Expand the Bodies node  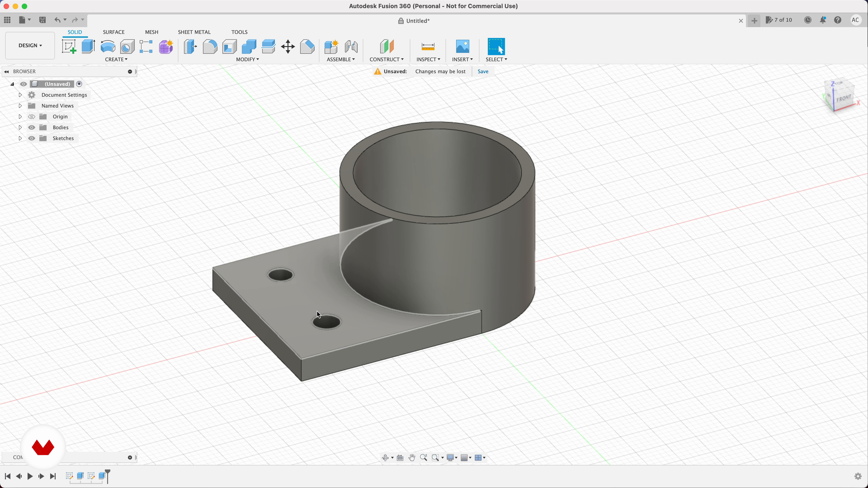point(20,128)
